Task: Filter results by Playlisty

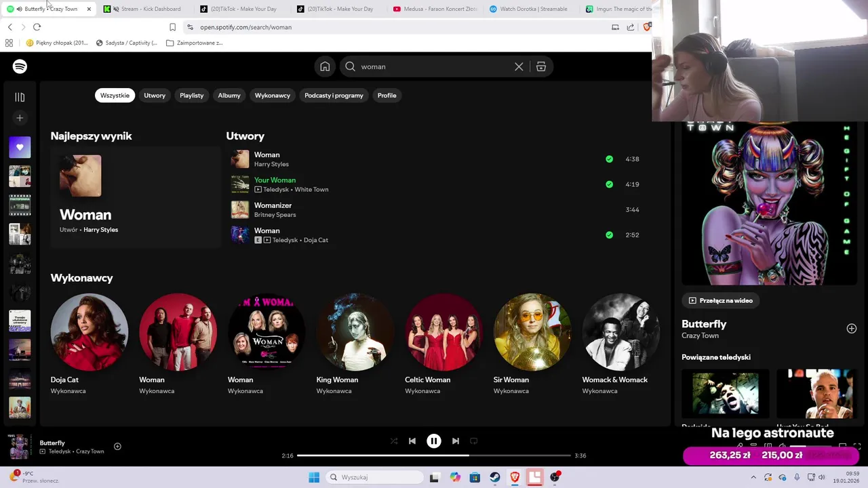Action: (192, 96)
